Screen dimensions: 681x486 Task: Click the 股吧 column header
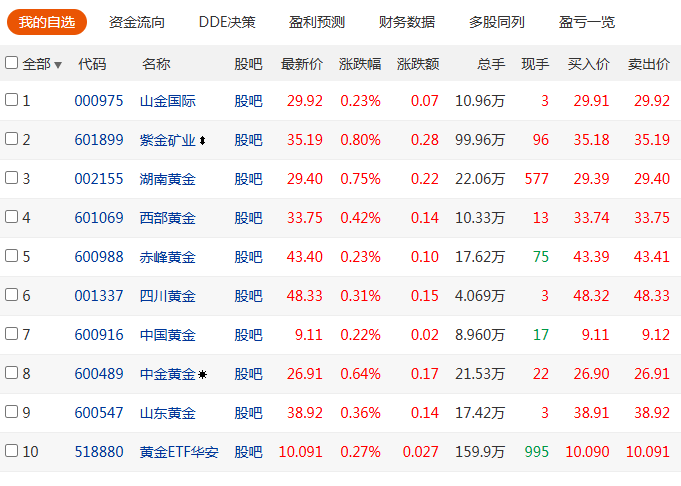click(248, 64)
